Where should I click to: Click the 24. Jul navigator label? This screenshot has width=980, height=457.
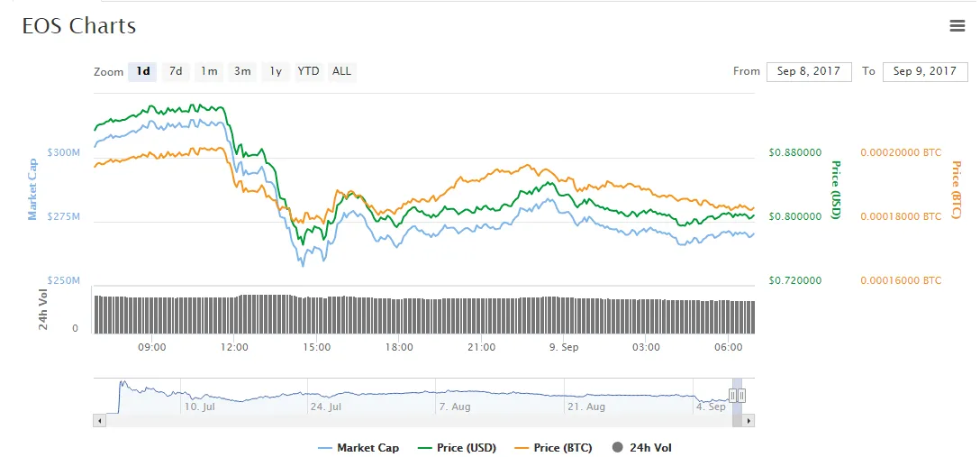click(x=327, y=407)
